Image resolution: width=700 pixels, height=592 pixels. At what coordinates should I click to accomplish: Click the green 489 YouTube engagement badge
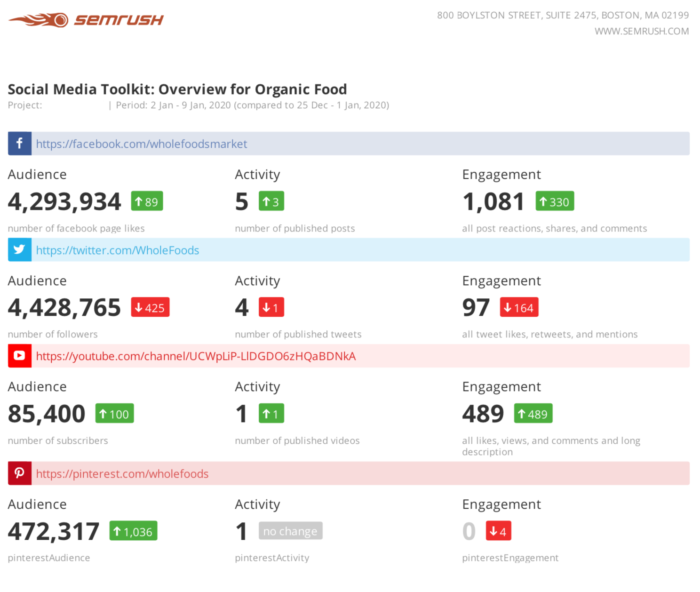pyautogui.click(x=533, y=414)
